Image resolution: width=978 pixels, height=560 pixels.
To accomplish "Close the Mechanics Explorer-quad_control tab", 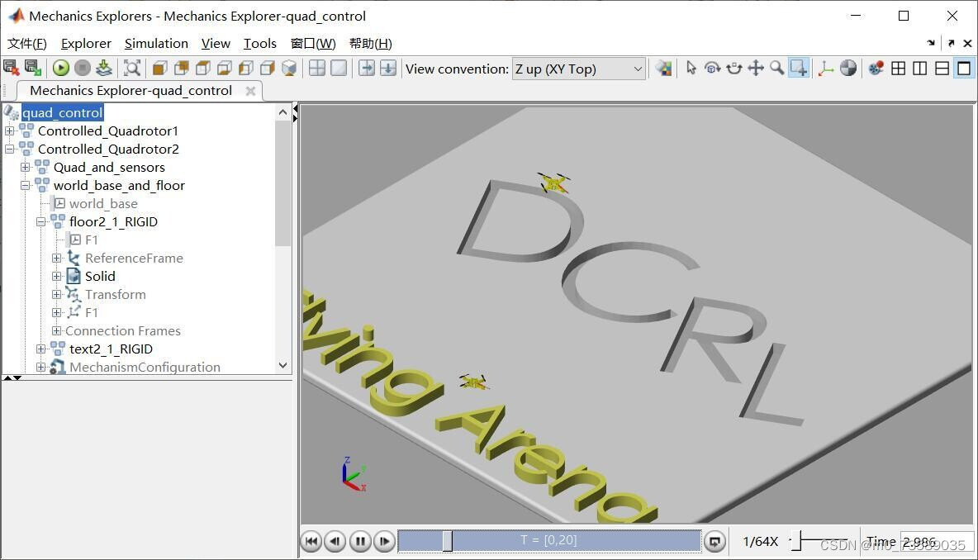I will click(x=251, y=91).
